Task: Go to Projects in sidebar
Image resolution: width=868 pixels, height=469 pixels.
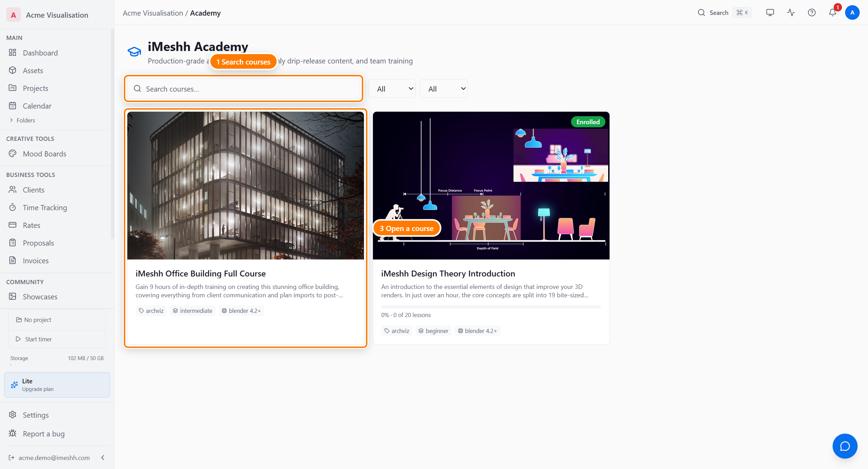Action: (35, 88)
